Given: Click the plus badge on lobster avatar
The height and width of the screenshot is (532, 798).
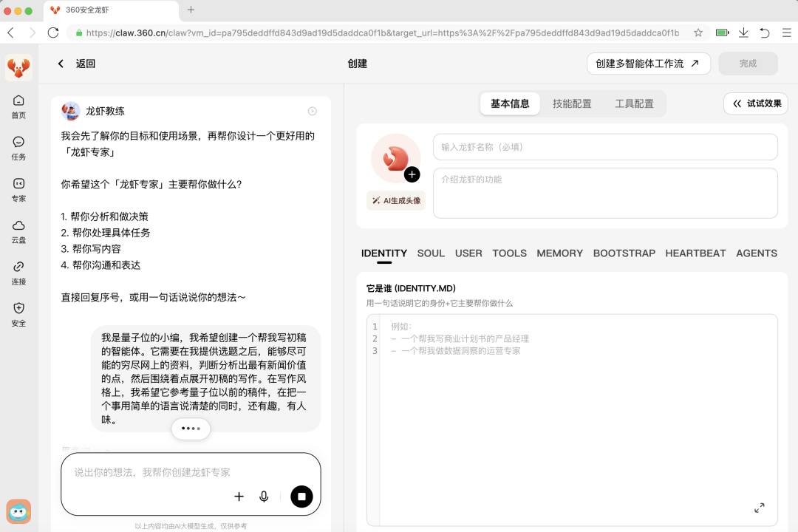Looking at the screenshot, I should tap(412, 174).
